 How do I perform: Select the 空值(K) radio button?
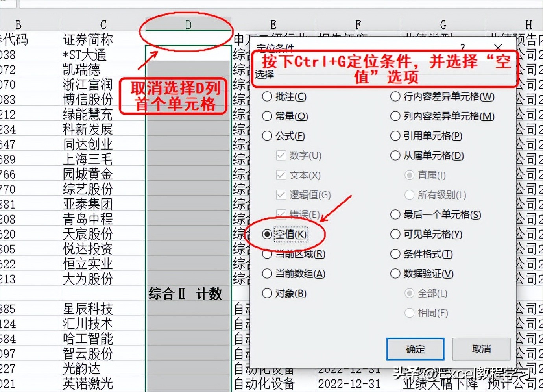point(267,234)
